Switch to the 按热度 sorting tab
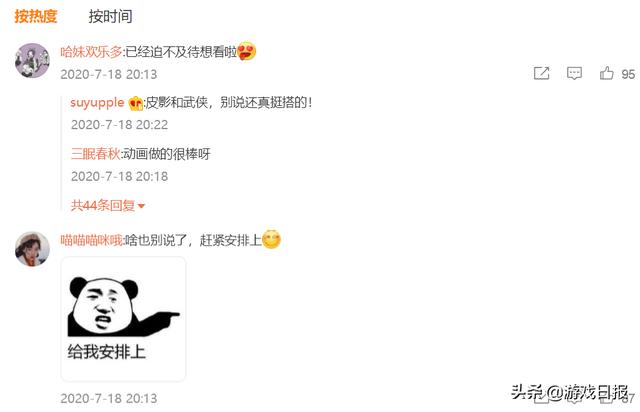640x412 pixels. [x=36, y=16]
